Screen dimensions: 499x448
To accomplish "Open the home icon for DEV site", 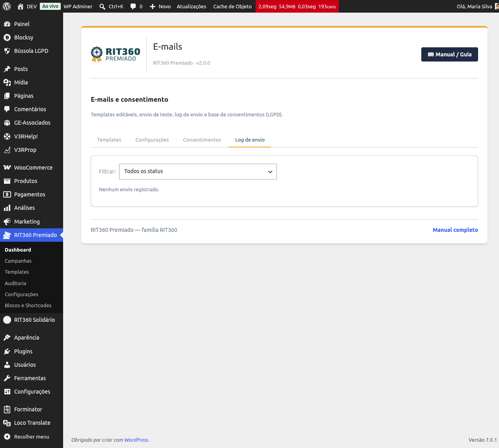I will 21,6.
